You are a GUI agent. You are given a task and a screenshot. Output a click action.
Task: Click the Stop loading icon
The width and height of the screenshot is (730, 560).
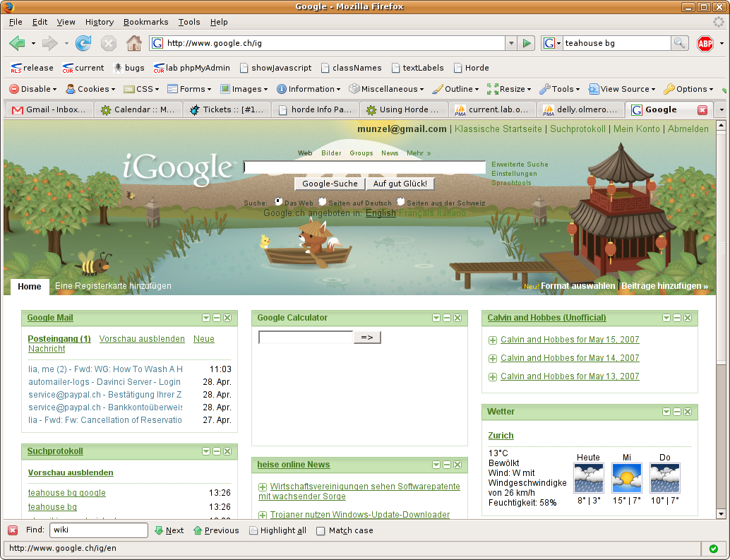(108, 42)
